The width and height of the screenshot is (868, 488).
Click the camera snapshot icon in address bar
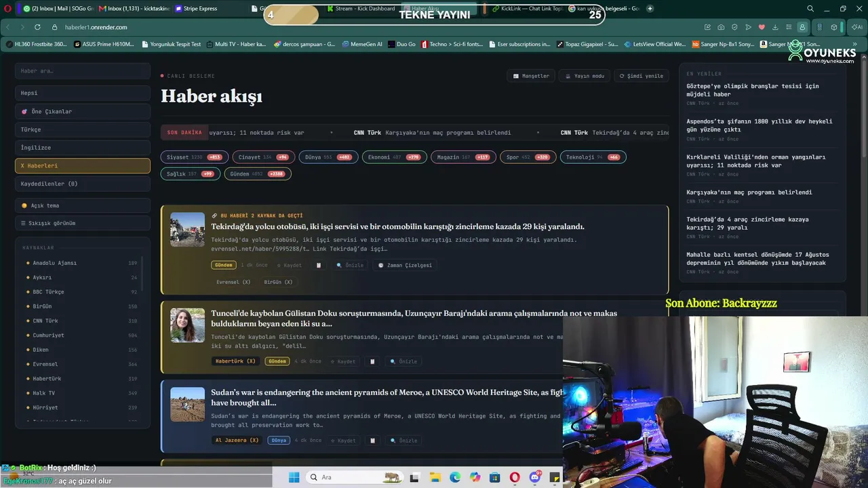click(x=721, y=27)
